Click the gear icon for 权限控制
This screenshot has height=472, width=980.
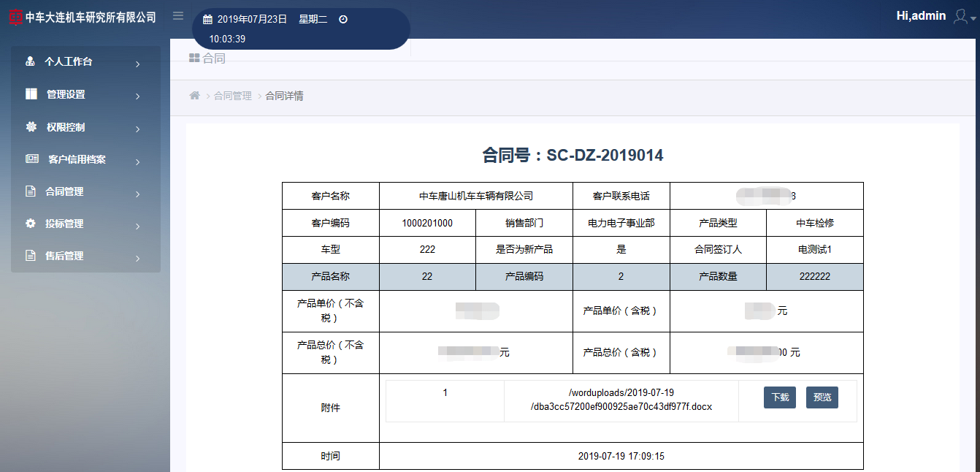click(x=31, y=127)
